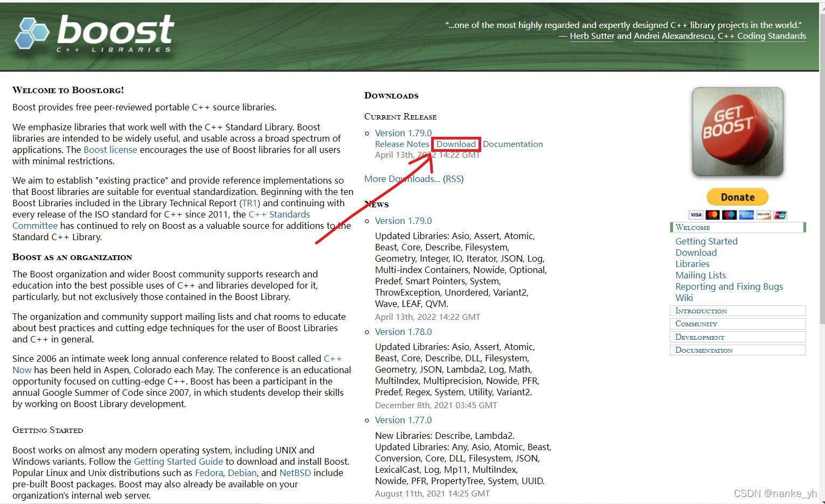Click the vertical scrollbar on the page

pos(821,252)
